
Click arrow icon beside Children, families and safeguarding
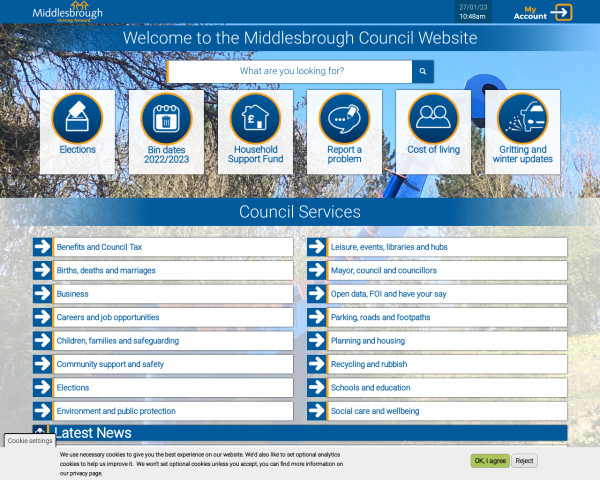click(42, 340)
